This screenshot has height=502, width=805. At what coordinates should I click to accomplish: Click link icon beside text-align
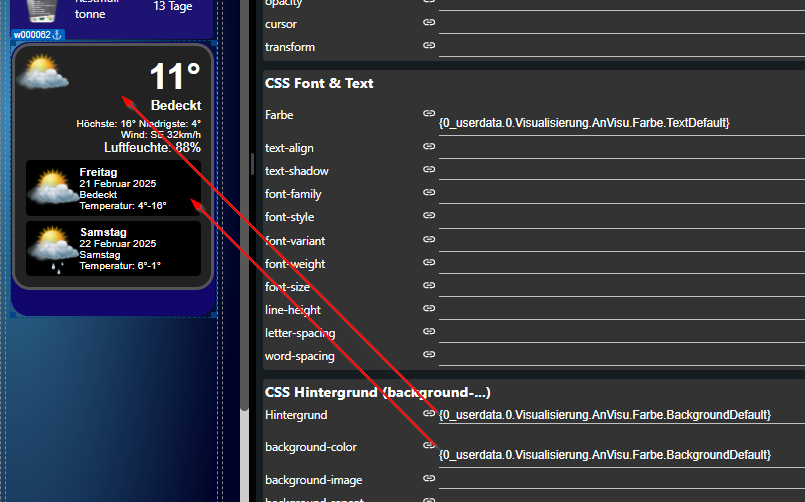[x=429, y=146]
